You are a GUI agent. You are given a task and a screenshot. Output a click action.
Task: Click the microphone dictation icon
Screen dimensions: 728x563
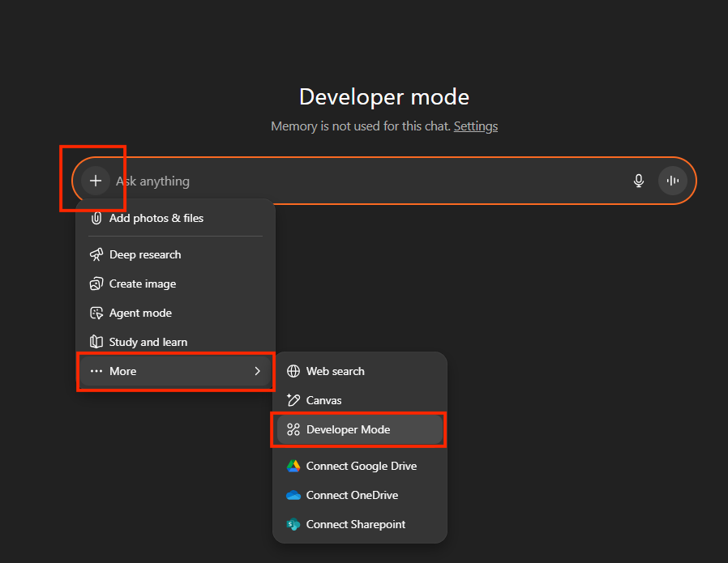[639, 181]
